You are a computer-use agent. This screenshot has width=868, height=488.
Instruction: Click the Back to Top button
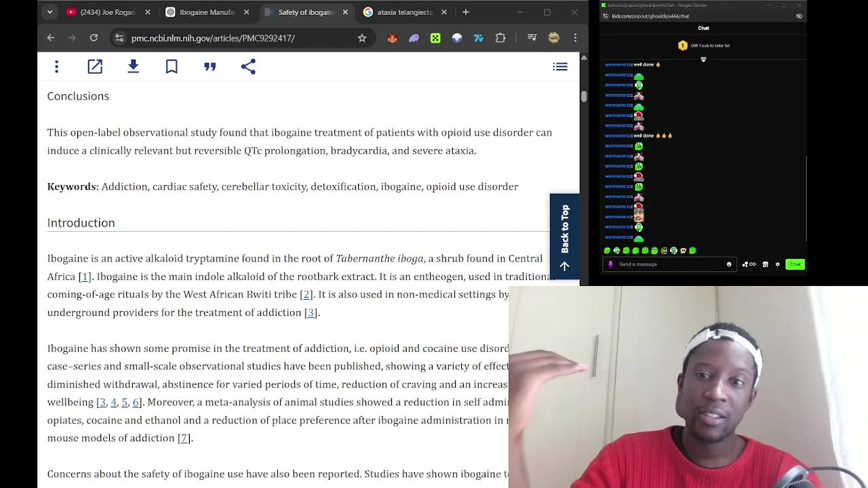pyautogui.click(x=565, y=237)
